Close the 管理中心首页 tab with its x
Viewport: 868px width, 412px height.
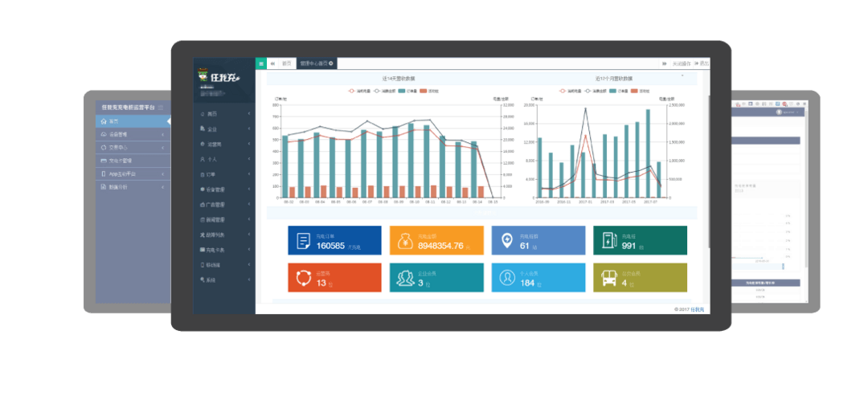point(331,63)
